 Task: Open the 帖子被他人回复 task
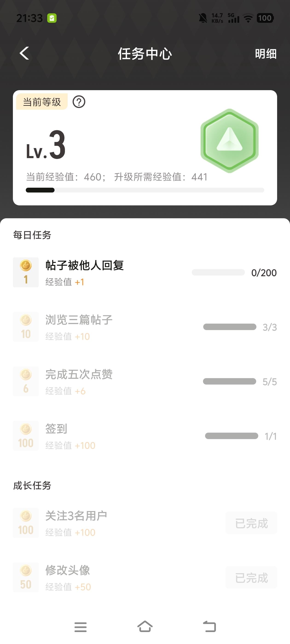click(x=84, y=265)
